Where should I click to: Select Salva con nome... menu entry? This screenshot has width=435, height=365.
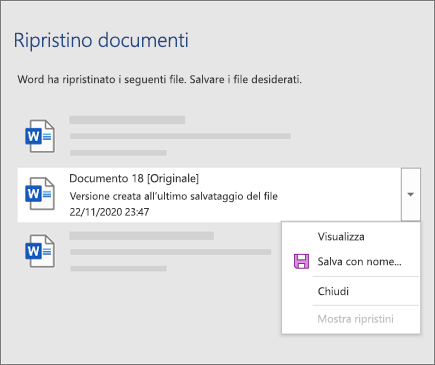pos(359,262)
